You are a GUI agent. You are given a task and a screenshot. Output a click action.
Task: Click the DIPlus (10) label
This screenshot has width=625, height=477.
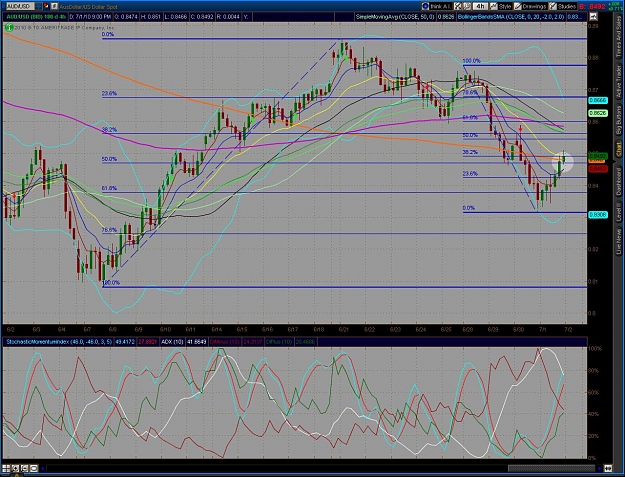coord(279,342)
